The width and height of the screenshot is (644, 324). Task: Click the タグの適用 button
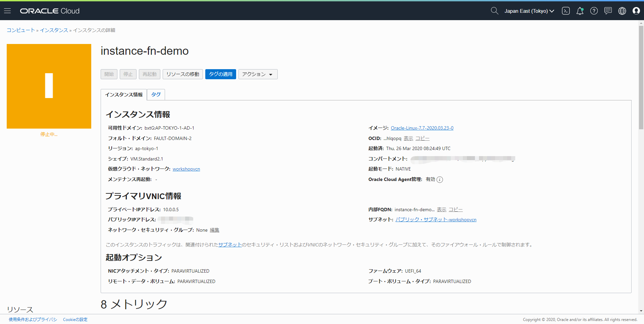(x=220, y=74)
